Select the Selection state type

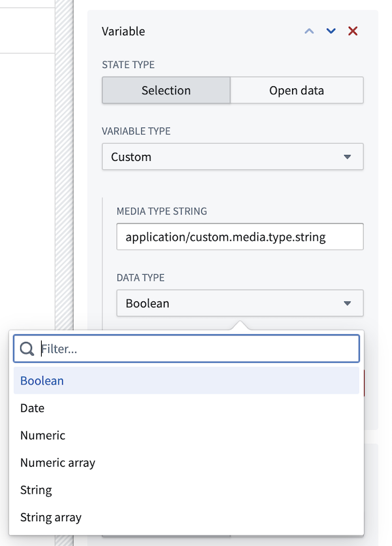[166, 90]
